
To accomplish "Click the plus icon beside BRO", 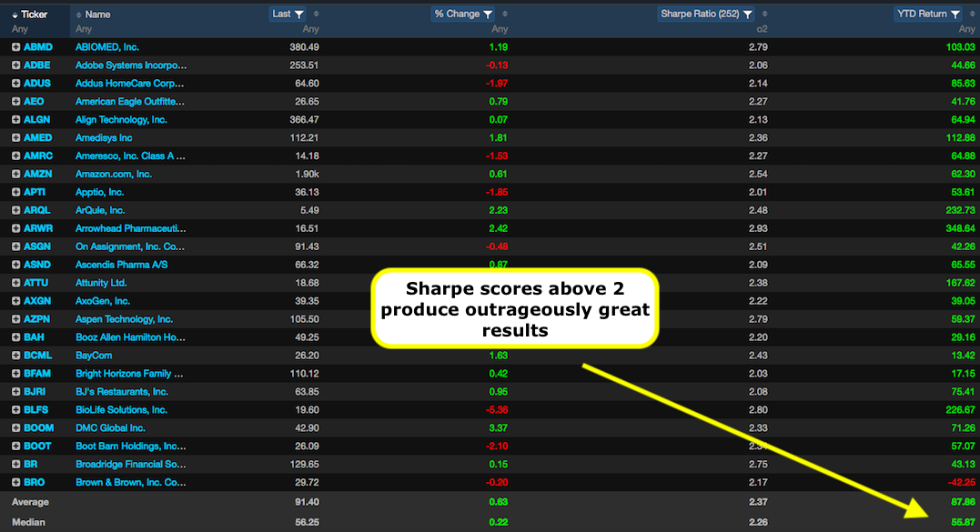I will pyautogui.click(x=15, y=482).
